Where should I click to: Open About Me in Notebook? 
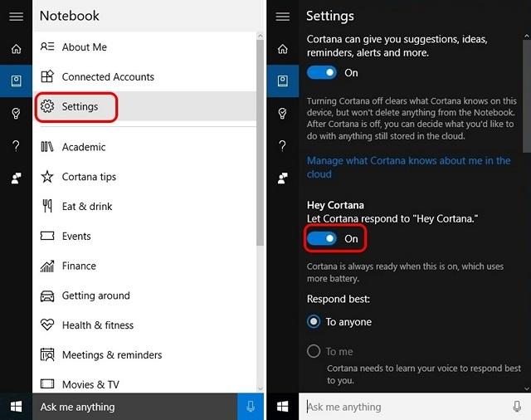pyautogui.click(x=144, y=46)
